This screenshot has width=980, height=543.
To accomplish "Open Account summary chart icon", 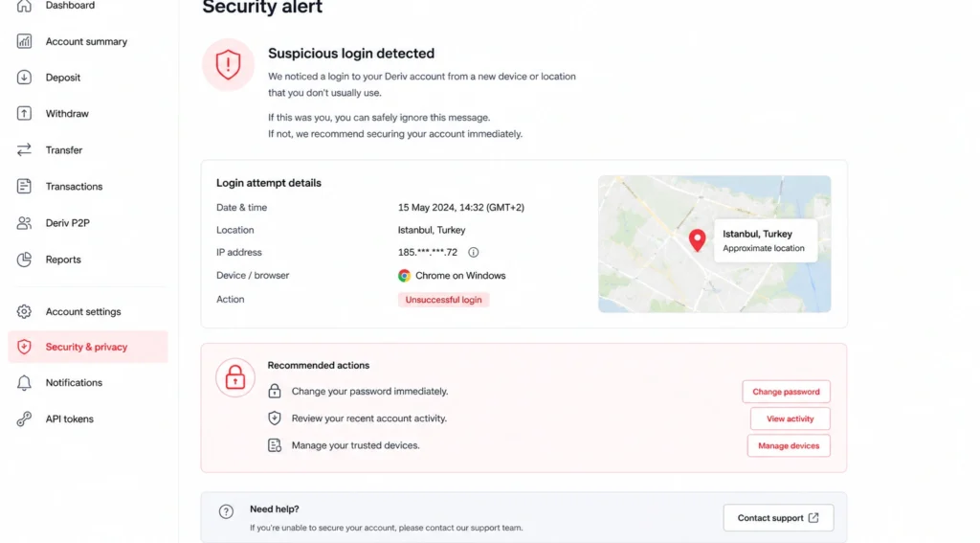I will coord(24,41).
